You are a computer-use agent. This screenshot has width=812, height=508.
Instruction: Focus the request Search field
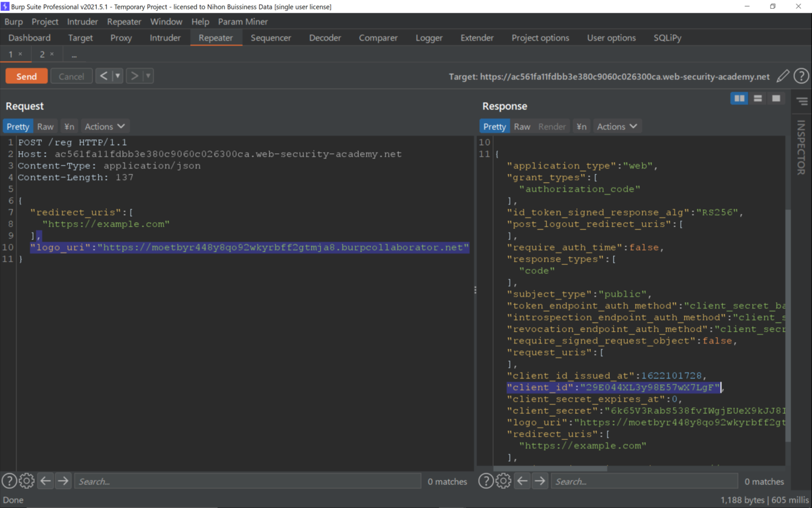pos(247,482)
